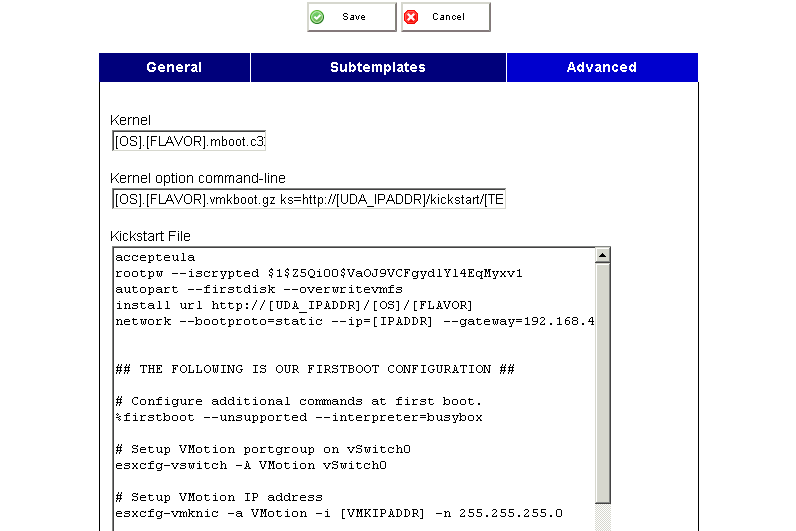Click the 'Kickstart File' label
Viewport: 796px width, 531px height.
150,237
